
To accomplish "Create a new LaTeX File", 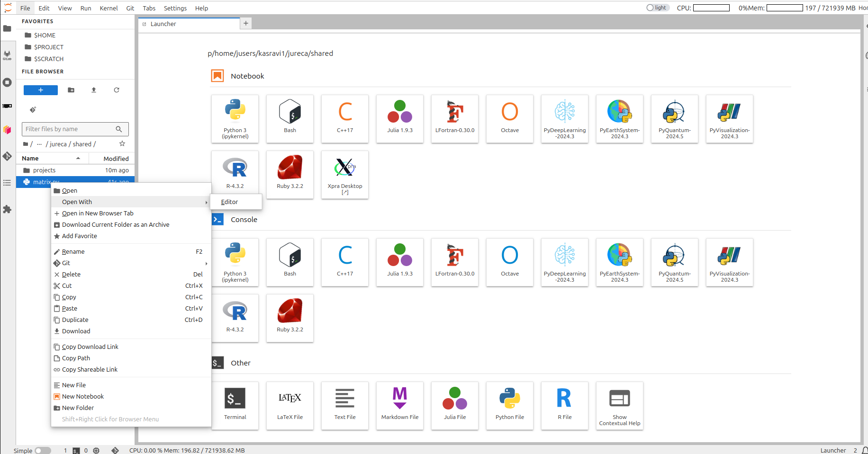I will pyautogui.click(x=290, y=405).
